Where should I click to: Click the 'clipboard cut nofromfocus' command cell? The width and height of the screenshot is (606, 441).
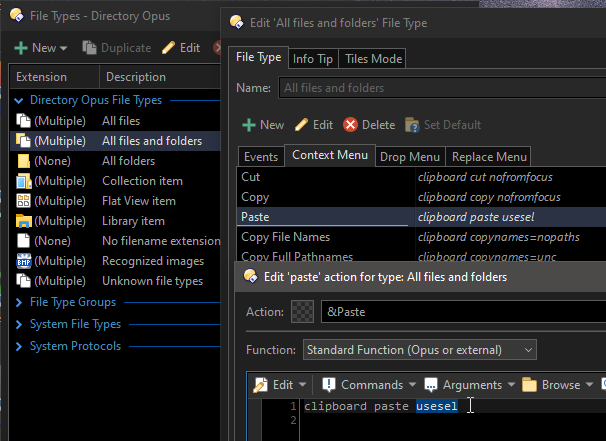tap(485, 177)
